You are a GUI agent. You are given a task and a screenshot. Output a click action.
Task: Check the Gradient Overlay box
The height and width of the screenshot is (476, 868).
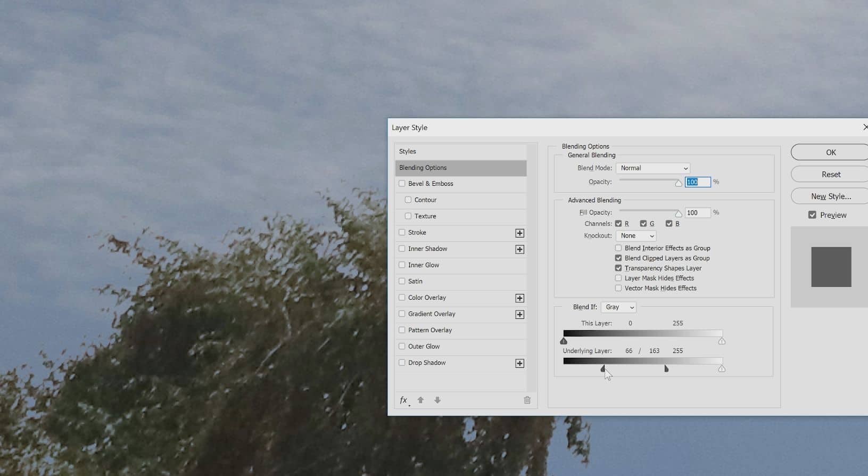click(402, 314)
